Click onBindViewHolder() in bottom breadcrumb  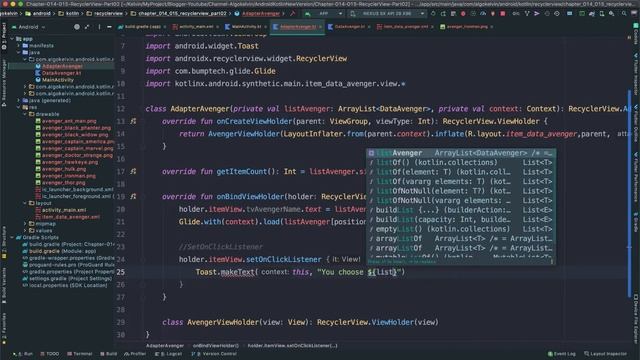coord(216,346)
